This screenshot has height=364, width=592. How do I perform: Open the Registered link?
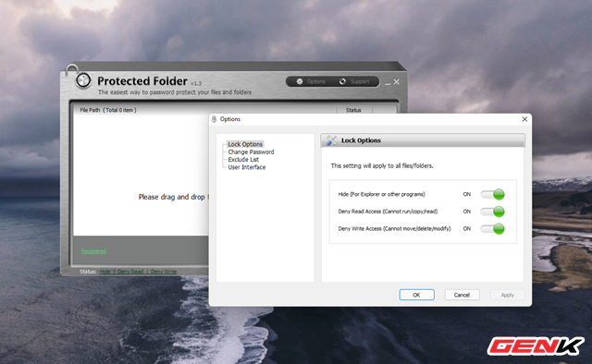pos(93,251)
